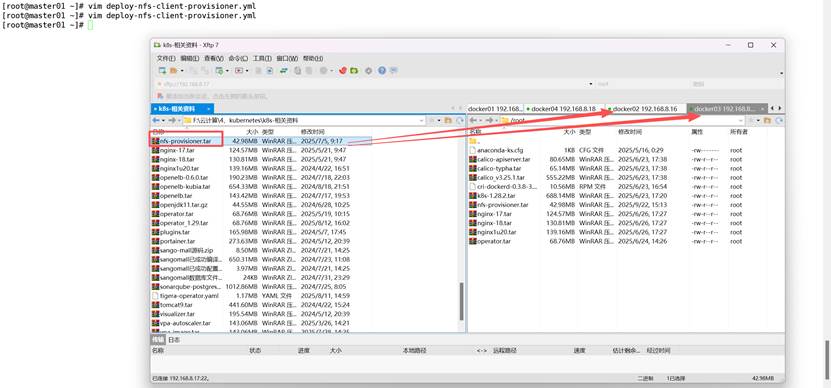Select portainer.tar in local list

tap(174, 241)
